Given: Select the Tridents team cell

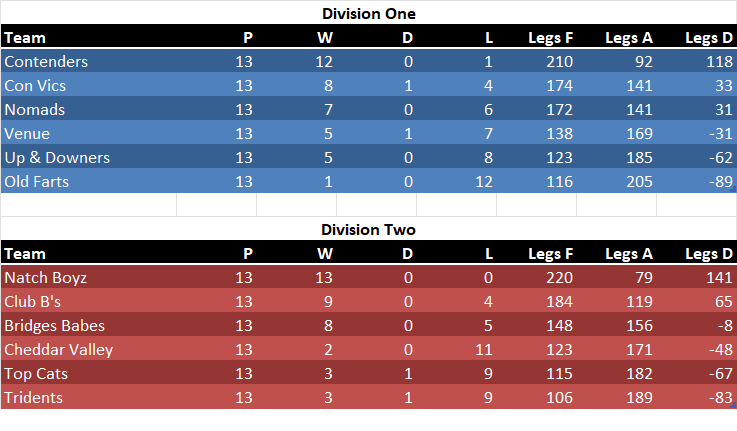Looking at the screenshot, I should pos(33,397).
